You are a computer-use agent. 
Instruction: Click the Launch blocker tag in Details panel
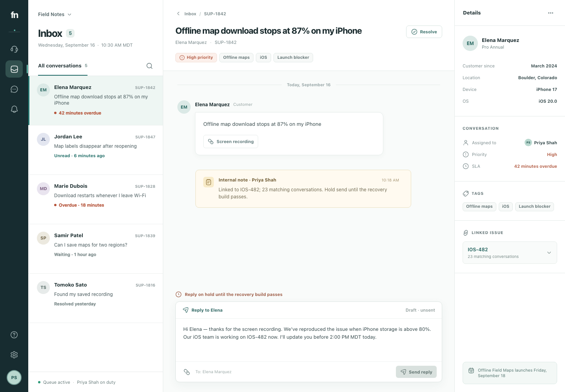534,207
